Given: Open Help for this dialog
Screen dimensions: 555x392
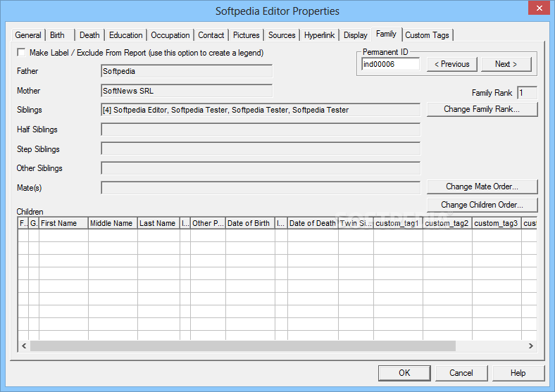Looking at the screenshot, I should 518,373.
